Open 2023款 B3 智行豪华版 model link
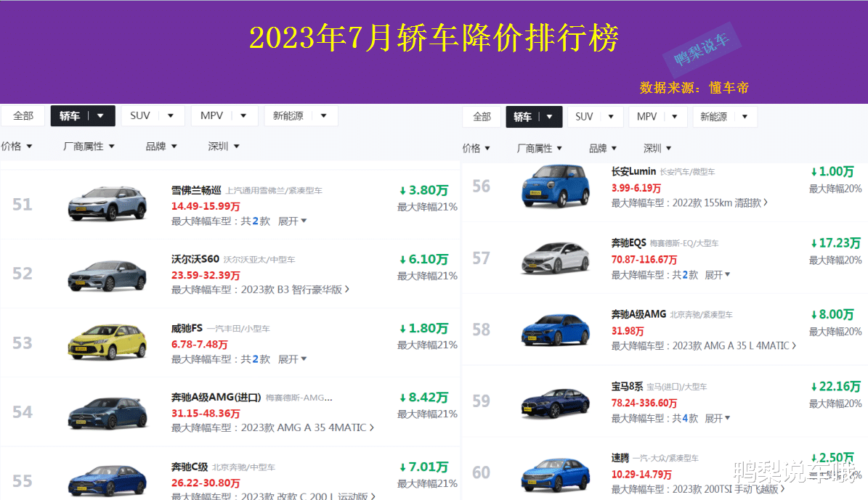Screen dimensions: 868x500 [x=294, y=290]
